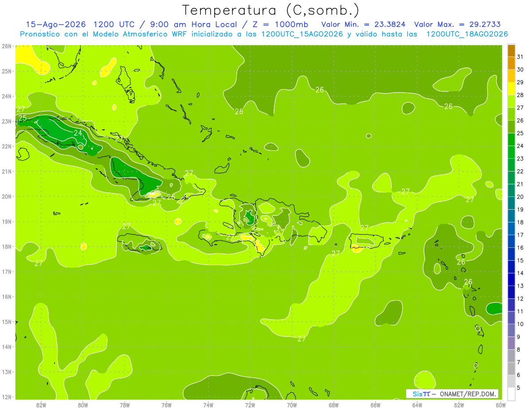
Task: Click the color scale value 10
Action: (x=520, y=324)
